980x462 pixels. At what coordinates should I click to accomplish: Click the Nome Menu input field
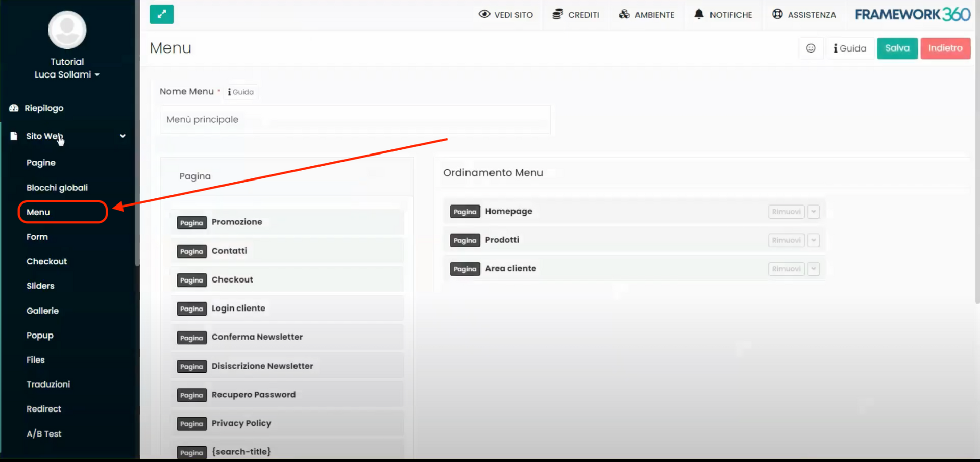355,119
